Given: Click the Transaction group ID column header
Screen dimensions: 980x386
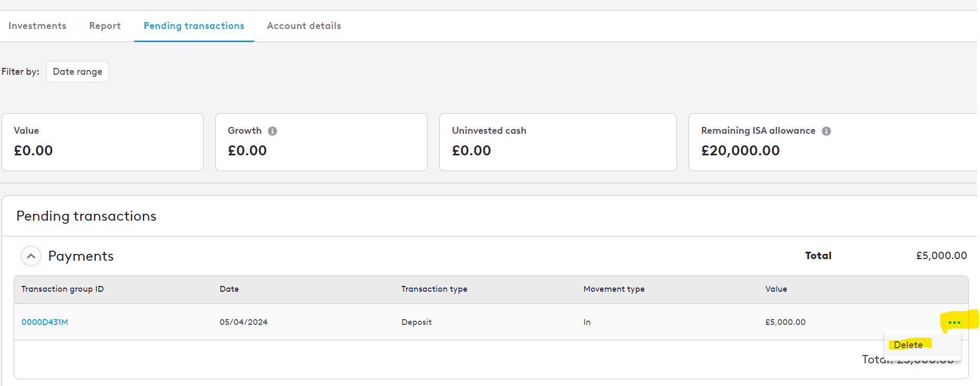Looking at the screenshot, I should [63, 289].
